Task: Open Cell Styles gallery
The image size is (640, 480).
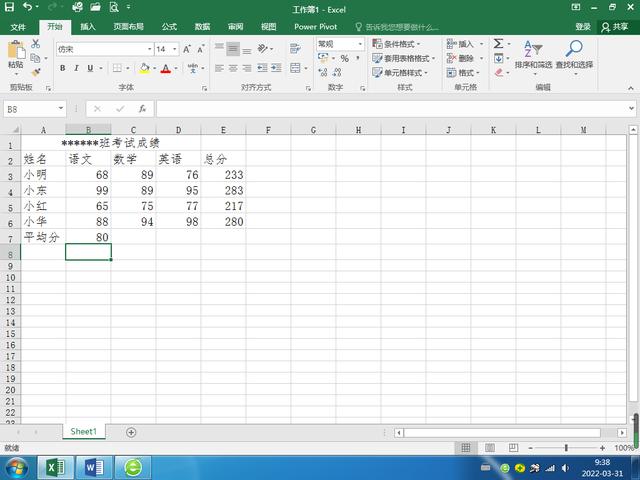Action: pyautogui.click(x=400, y=73)
